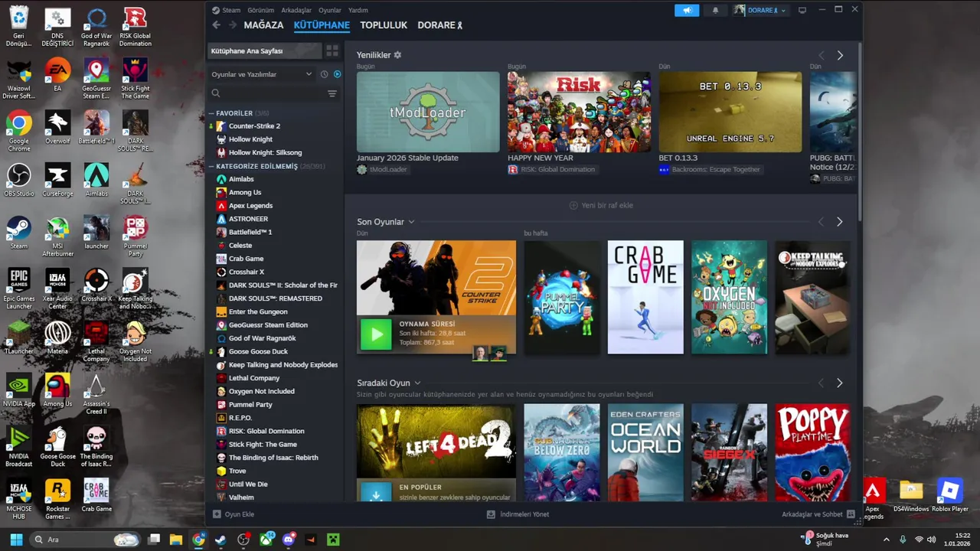Image resolution: width=980 pixels, height=551 pixels.
Task: Select the MSI Afterburner desktop icon
Action: pyautogui.click(x=57, y=236)
